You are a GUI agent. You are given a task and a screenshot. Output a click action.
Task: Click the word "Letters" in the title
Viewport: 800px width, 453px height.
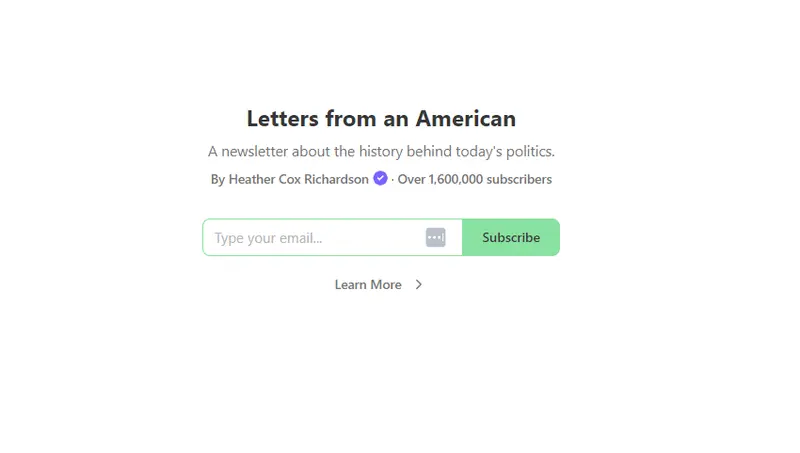point(283,119)
